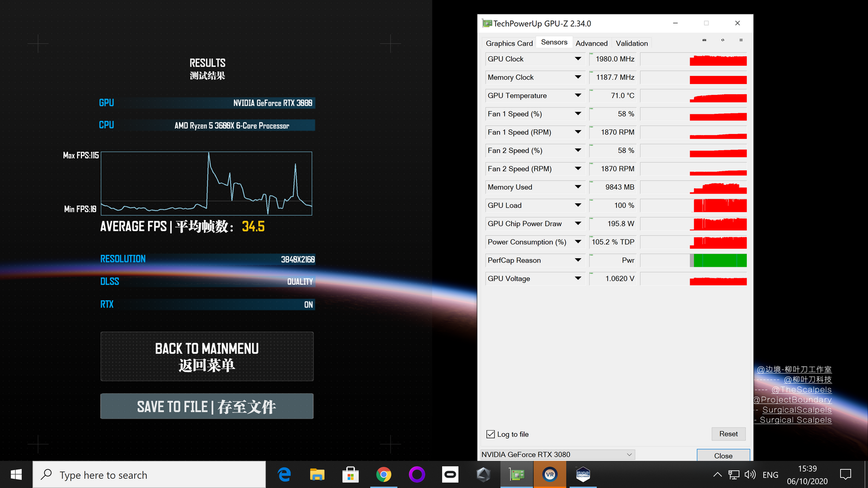
Task: Click GPU Load history graph
Action: [x=694, y=206]
